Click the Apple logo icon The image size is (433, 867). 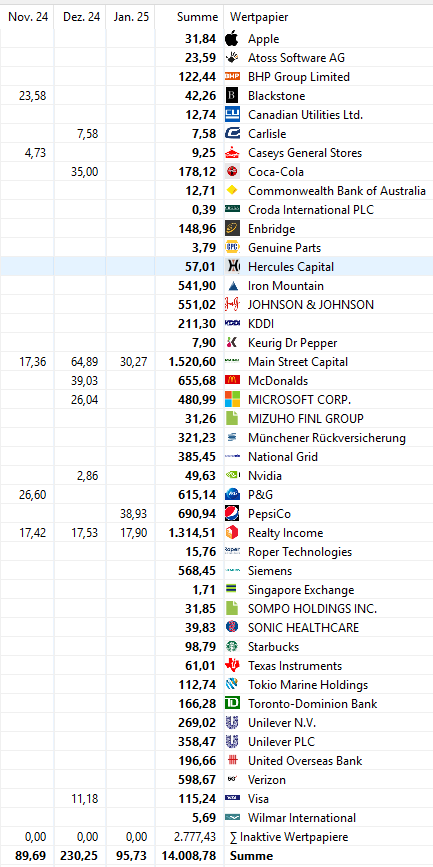[232, 39]
